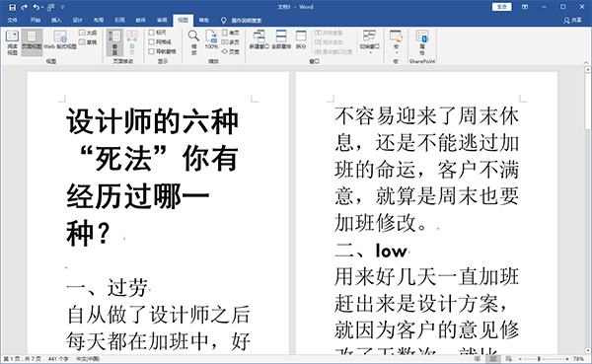Switch to 大纲 Outline view

88,33
